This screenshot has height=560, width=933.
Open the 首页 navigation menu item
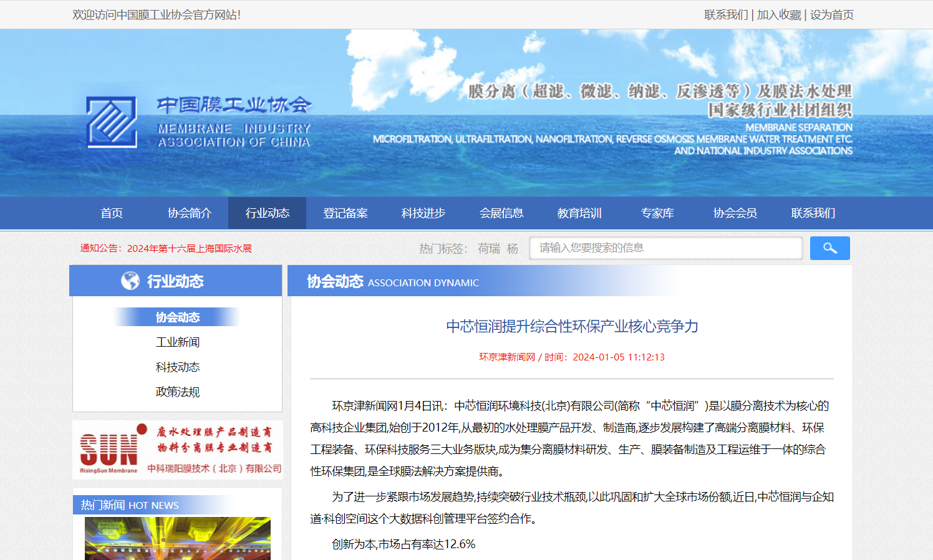point(111,213)
